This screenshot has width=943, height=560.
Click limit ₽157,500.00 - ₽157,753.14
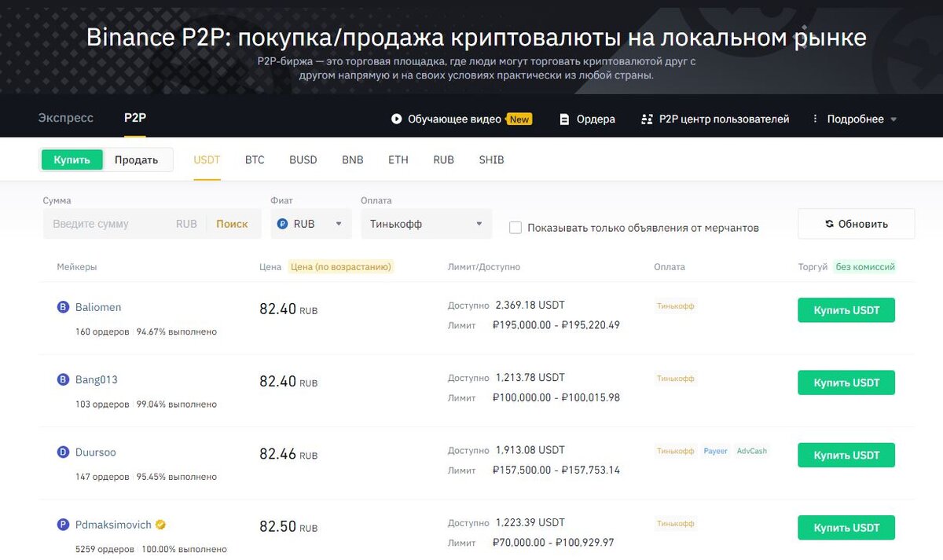coord(556,470)
